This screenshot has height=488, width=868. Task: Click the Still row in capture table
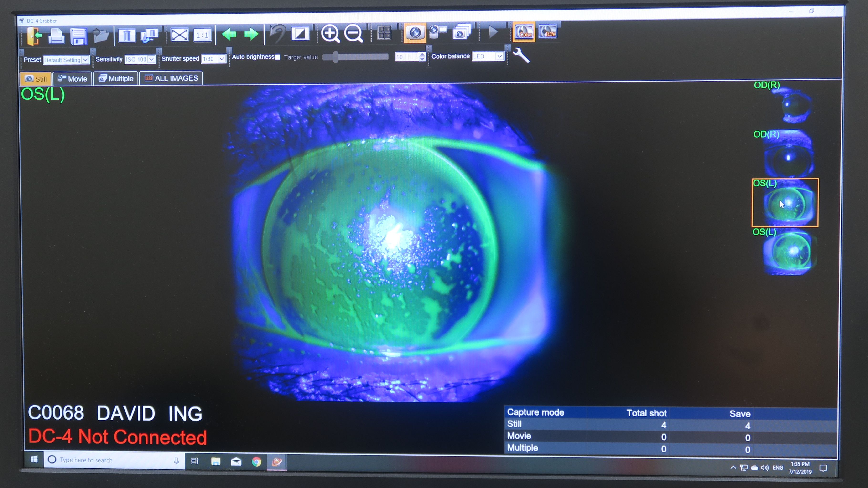pyautogui.click(x=670, y=425)
